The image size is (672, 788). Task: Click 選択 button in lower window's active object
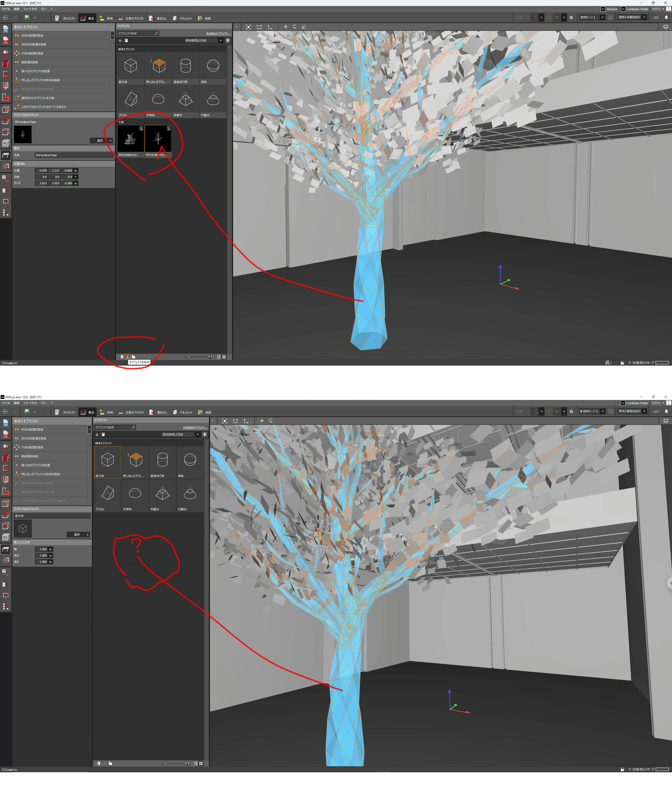point(78,535)
